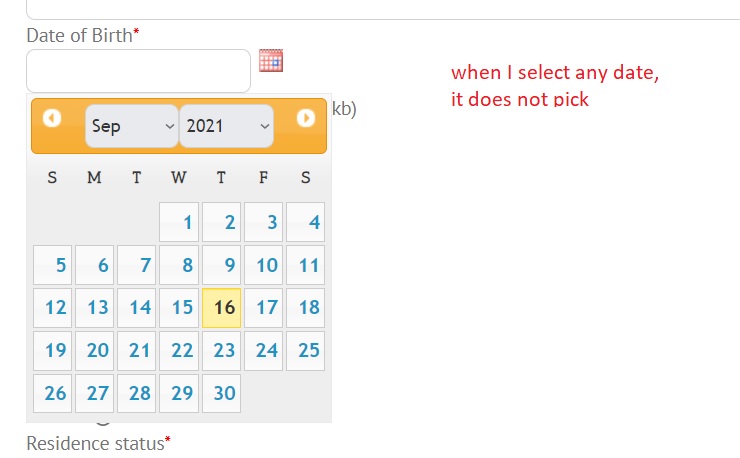
Task: Open the 2021 year dropdown
Action: (x=227, y=126)
